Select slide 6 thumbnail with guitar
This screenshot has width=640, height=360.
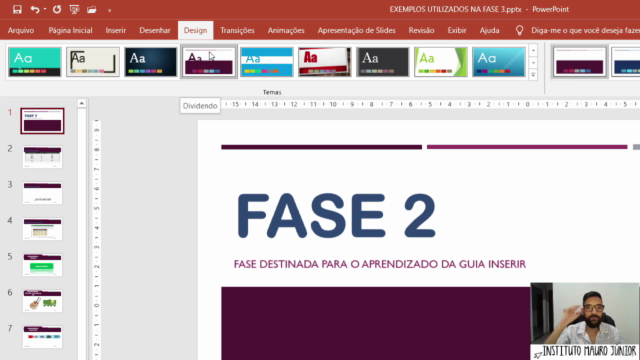pos(42,301)
